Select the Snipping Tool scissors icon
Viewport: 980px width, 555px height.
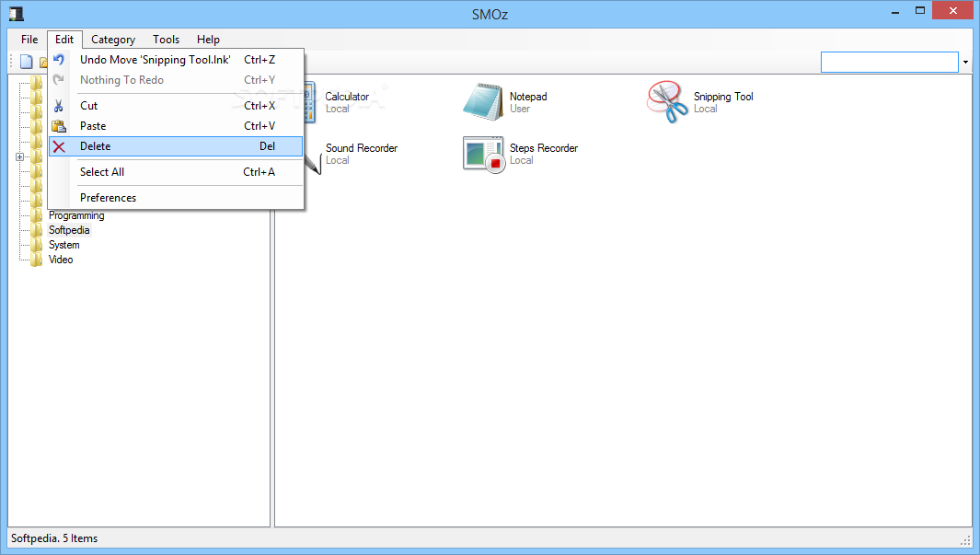pyautogui.click(x=667, y=102)
